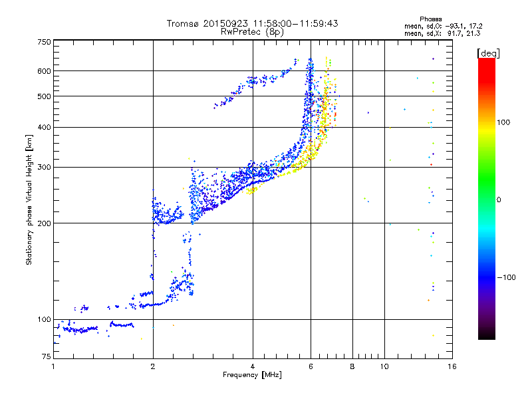Click the x-axis "2" MHz tick label

[153, 366]
